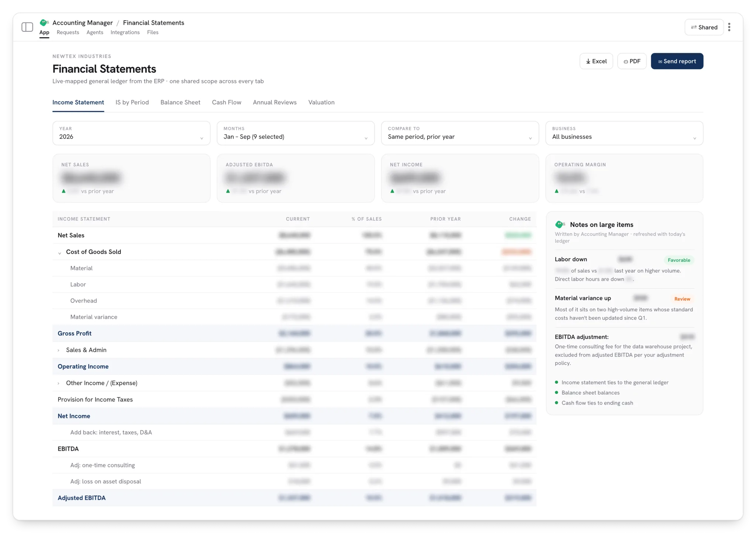Select the Operating Income row label
This screenshot has height=533, width=756.
point(83,366)
